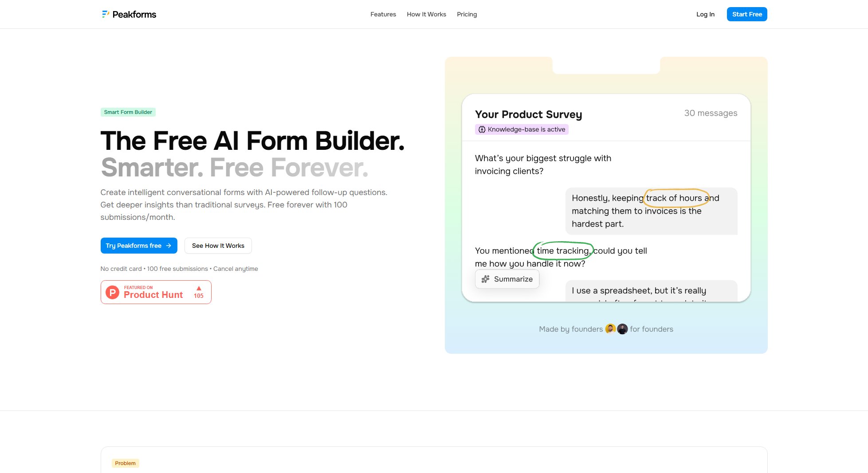This screenshot has width=868, height=473.
Task: Click the sparkle icon on the Summarize button
Action: (x=486, y=279)
